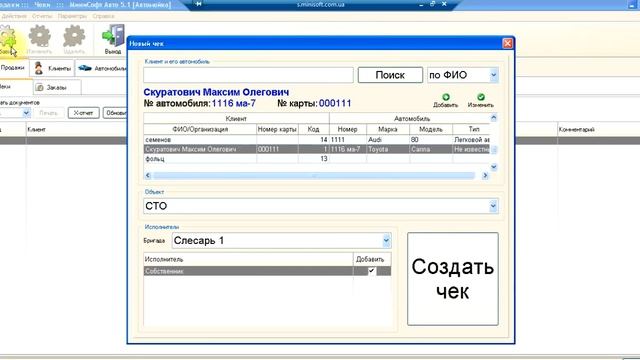Click the Х-отчет button
The image size is (640, 360).
[x=83, y=113]
